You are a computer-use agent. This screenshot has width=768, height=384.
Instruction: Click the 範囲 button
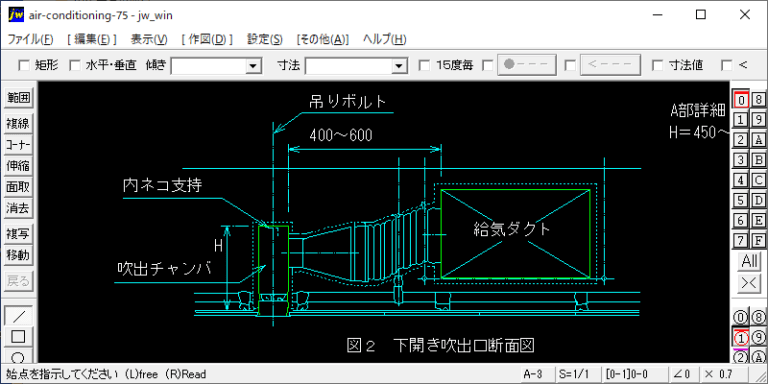coord(18,98)
